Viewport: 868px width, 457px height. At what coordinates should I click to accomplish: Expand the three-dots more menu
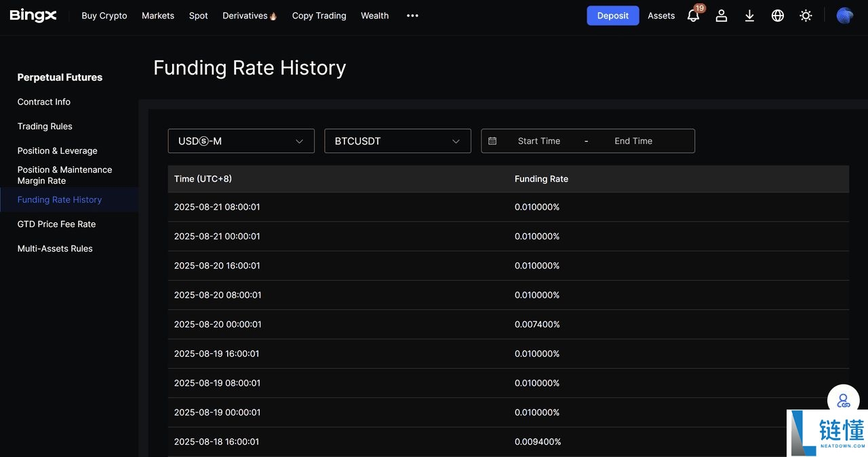pyautogui.click(x=412, y=16)
